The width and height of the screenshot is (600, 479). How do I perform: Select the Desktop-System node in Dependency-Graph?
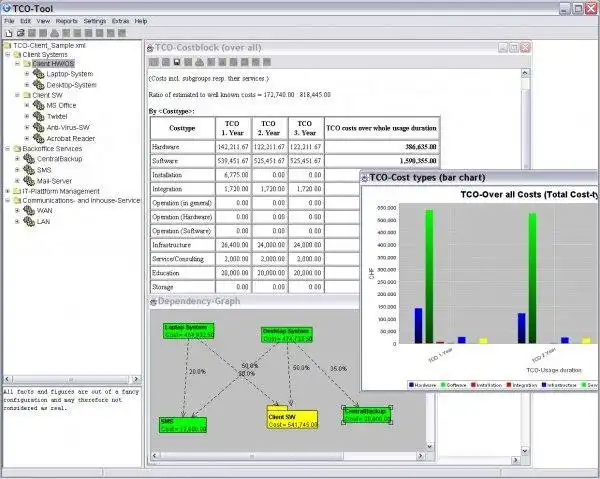coord(287,335)
